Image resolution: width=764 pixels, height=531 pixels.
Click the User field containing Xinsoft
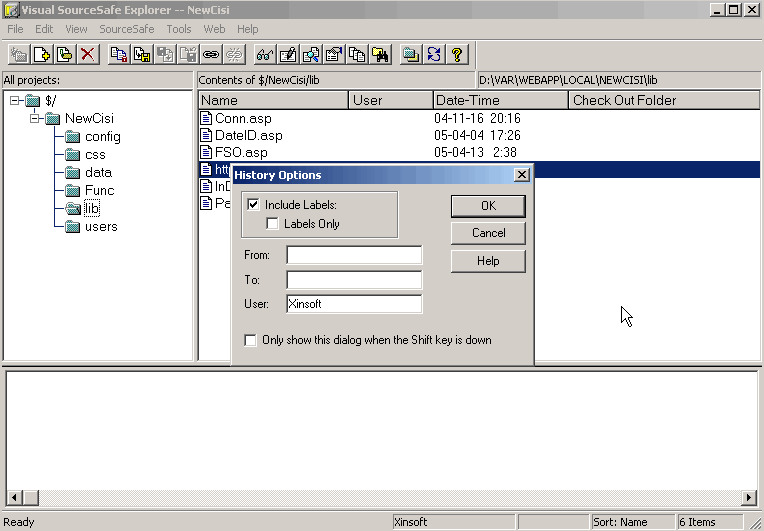click(354, 304)
